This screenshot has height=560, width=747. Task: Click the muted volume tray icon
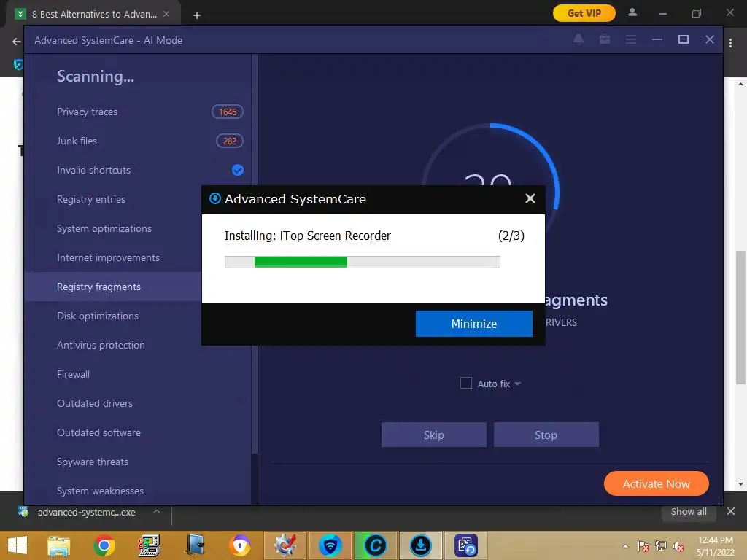[x=678, y=546]
